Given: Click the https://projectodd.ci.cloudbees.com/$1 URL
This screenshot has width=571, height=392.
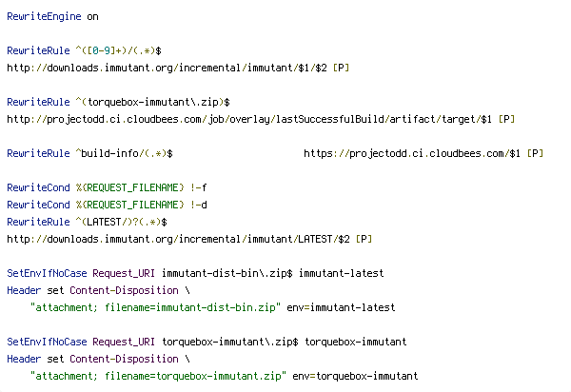Looking at the screenshot, I should click(412, 153).
